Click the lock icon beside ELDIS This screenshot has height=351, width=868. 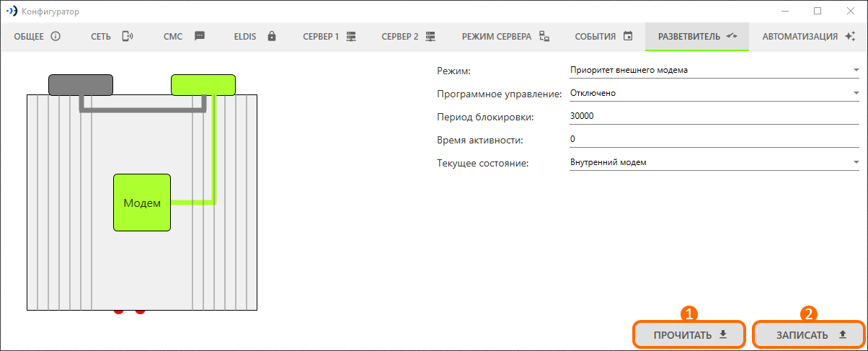pos(272,36)
